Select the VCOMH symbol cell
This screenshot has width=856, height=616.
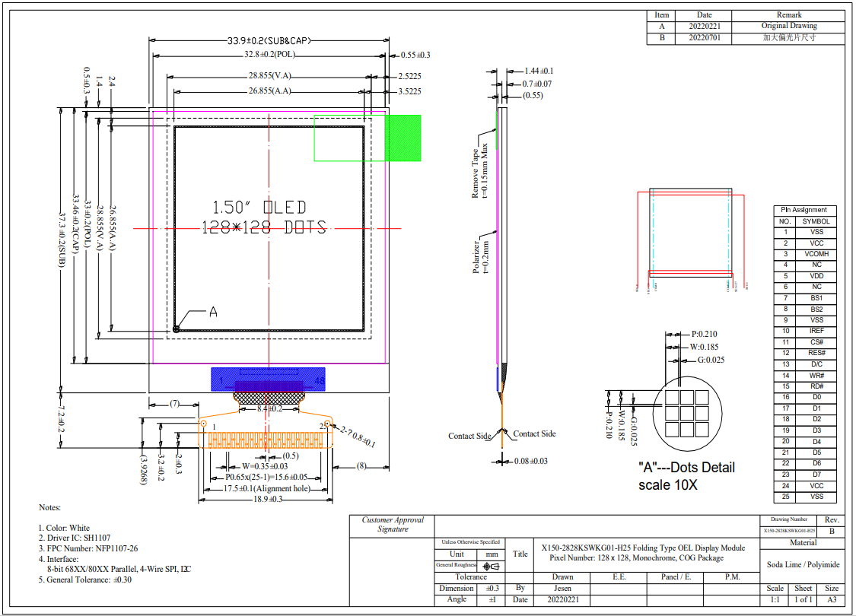[816, 254]
